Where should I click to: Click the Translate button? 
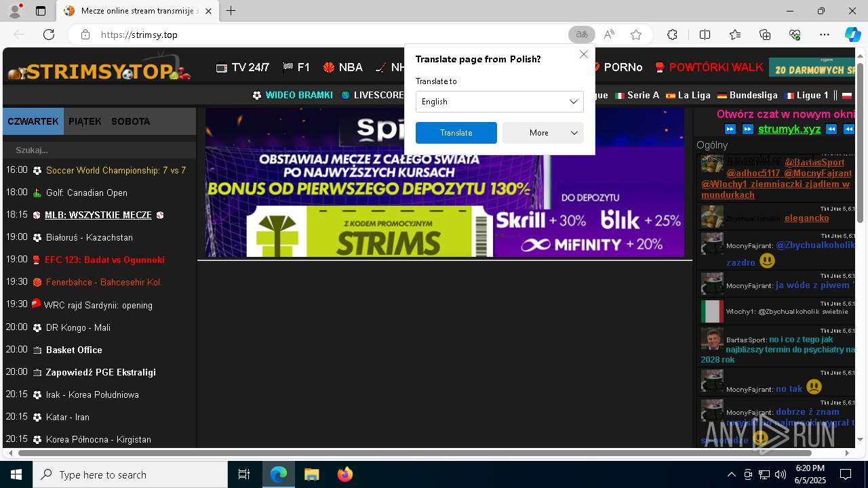coord(456,133)
